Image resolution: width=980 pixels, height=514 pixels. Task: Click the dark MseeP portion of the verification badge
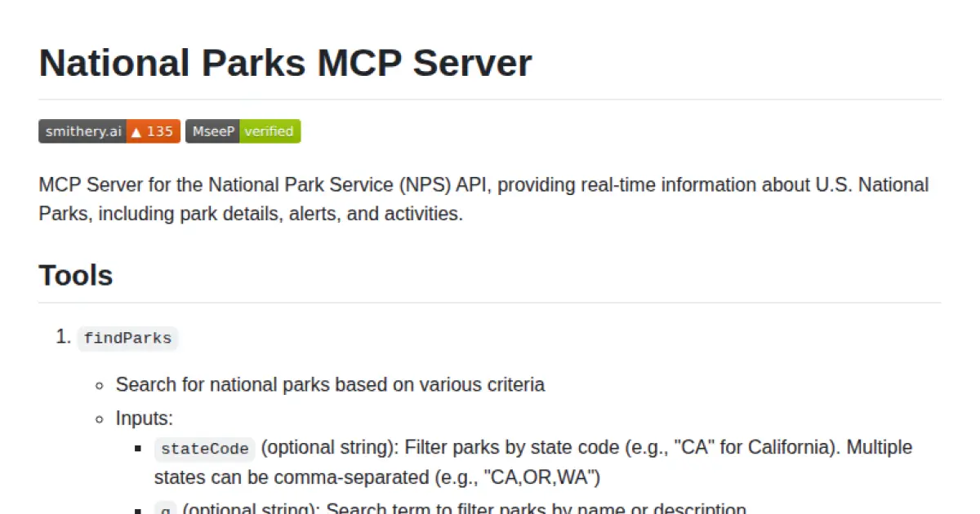click(212, 131)
